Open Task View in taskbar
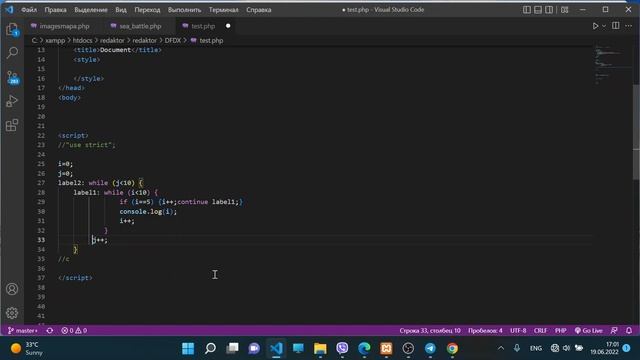Screen dimensions: 640x360 click(x=232, y=348)
